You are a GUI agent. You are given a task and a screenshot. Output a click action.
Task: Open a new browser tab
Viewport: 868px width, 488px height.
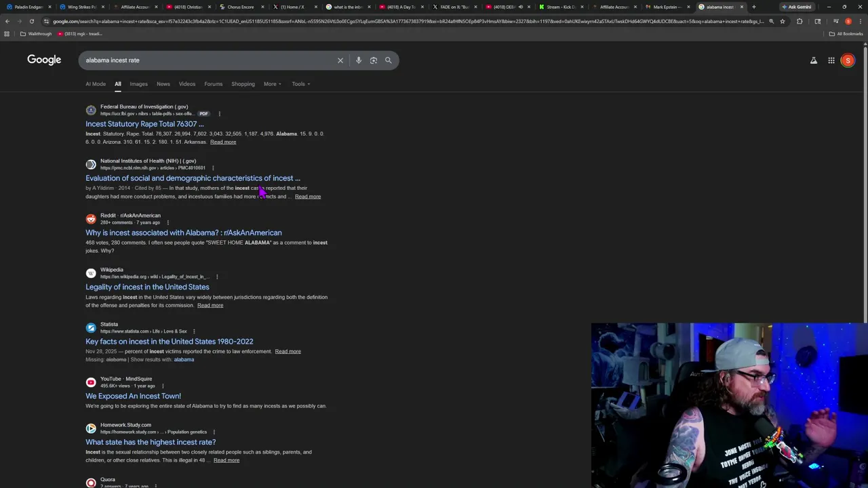753,7
